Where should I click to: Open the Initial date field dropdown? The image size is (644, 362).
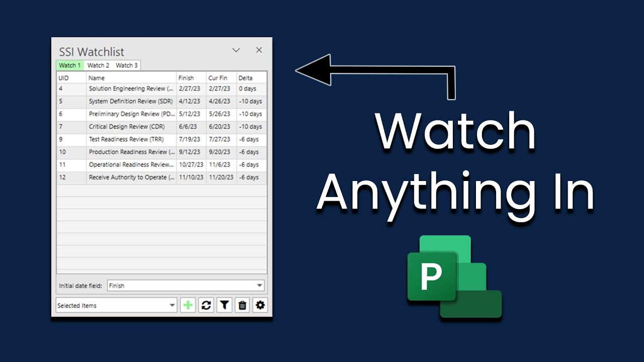click(x=186, y=286)
